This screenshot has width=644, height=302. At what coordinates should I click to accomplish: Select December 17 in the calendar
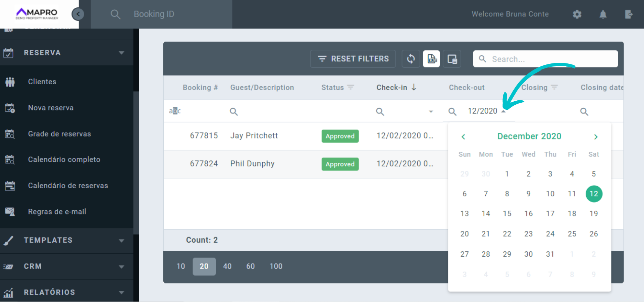pyautogui.click(x=550, y=214)
